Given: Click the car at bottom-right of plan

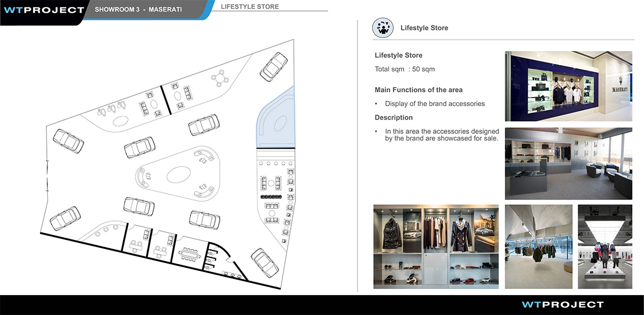Looking at the screenshot, I should click(x=264, y=262).
